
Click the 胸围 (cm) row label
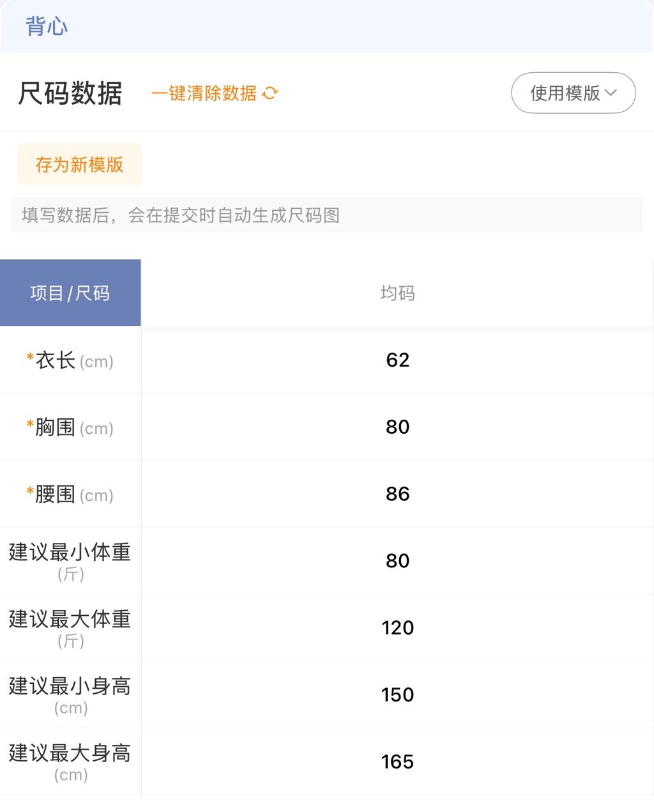pos(70,427)
